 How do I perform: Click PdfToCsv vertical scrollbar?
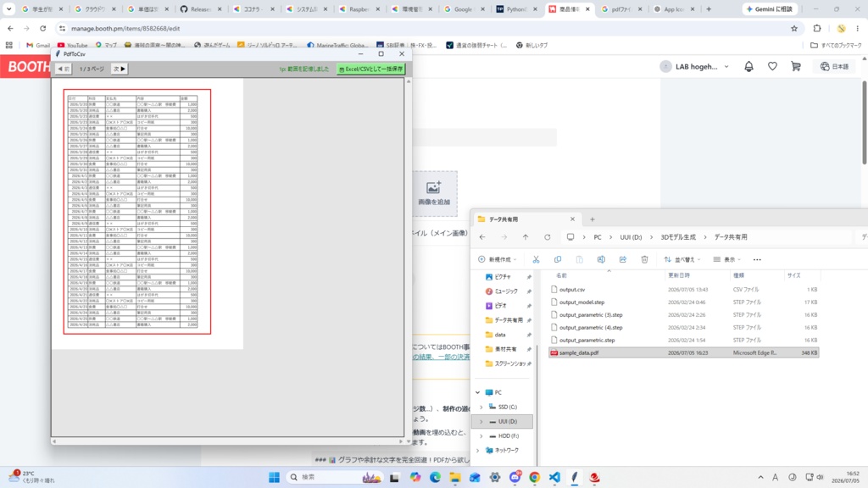pyautogui.click(x=409, y=259)
